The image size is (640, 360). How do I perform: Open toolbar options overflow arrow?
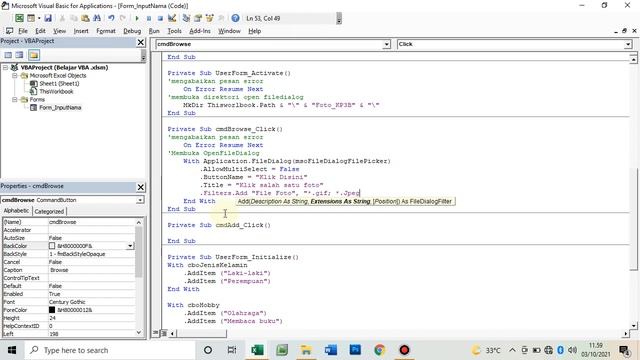pyautogui.click(x=339, y=19)
